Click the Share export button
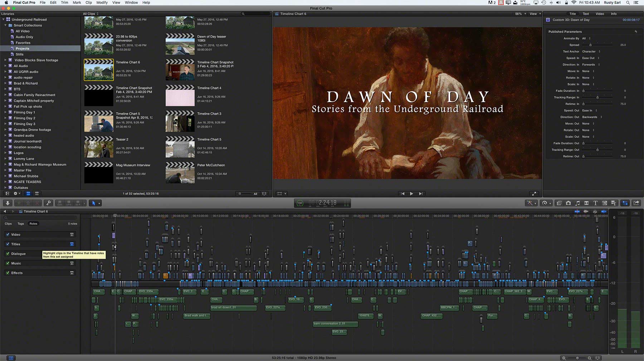644x361 pixels. pyautogui.click(x=636, y=203)
